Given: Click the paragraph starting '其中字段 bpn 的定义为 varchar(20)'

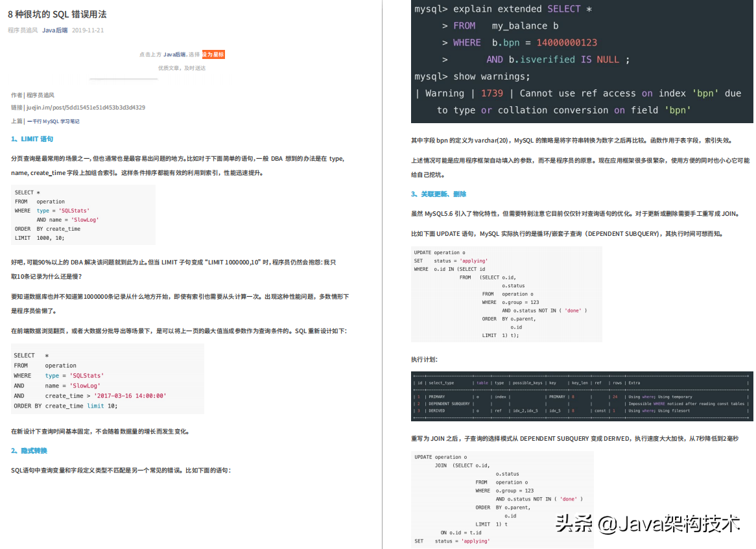Looking at the screenshot, I should click(573, 141).
